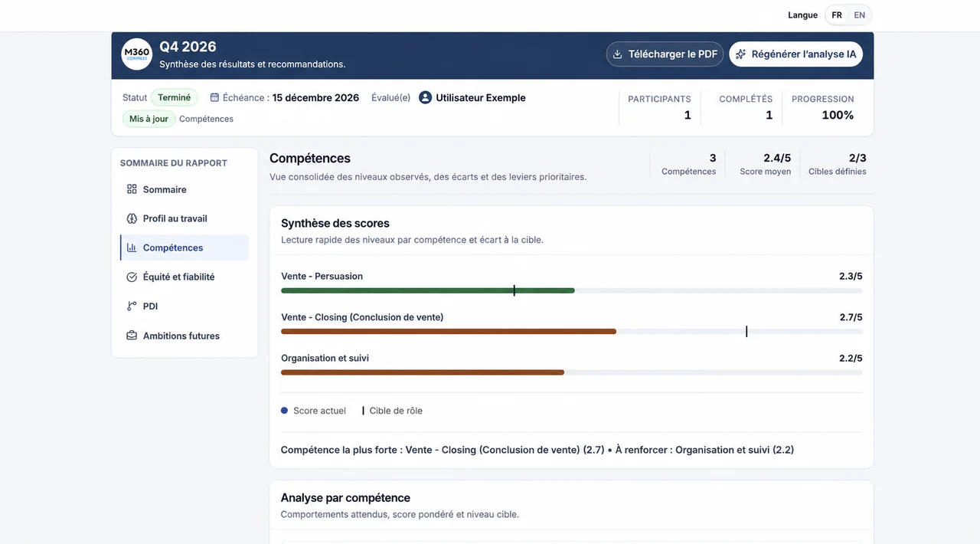Click the Organisation et suivi label
Screen dimensions: 980x544
click(x=325, y=358)
